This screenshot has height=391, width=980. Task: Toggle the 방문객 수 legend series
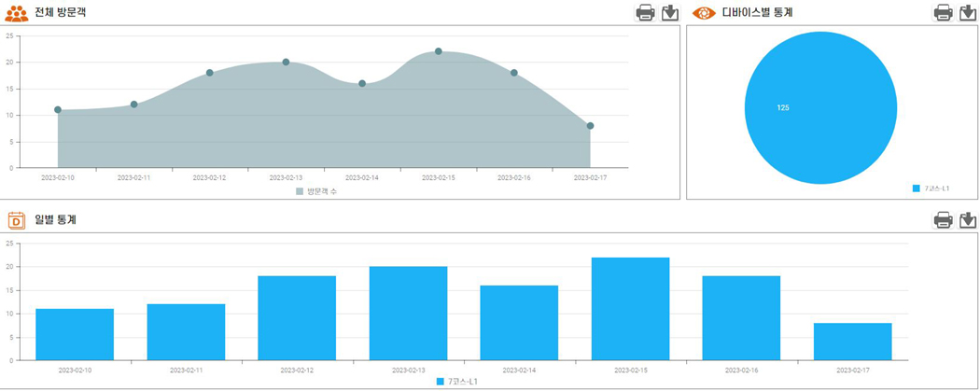(x=316, y=191)
